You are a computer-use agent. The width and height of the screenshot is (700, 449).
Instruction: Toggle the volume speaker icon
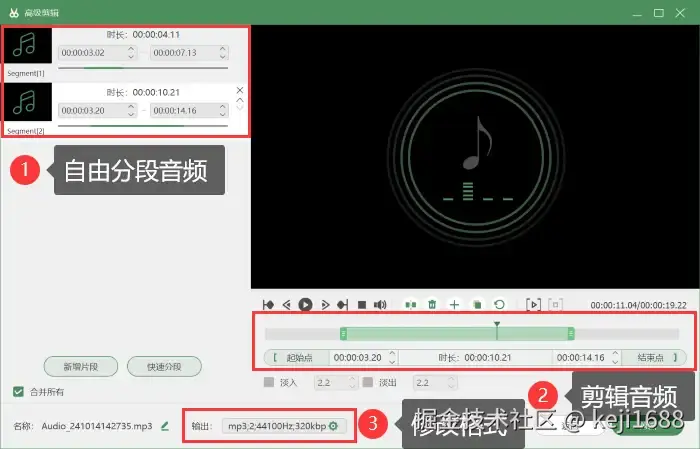(380, 305)
